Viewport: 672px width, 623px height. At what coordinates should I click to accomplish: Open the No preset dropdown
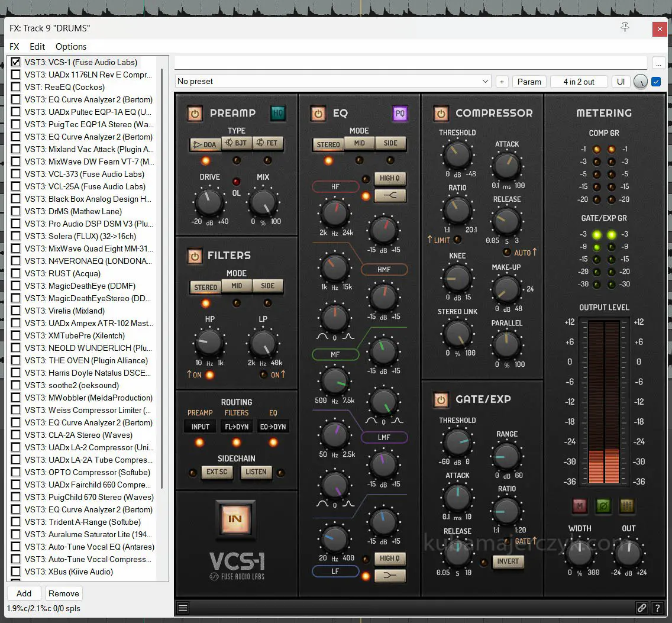click(x=333, y=82)
